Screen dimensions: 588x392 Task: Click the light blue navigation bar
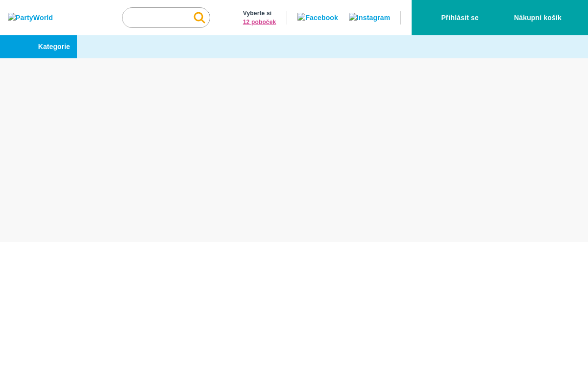(x=332, y=47)
